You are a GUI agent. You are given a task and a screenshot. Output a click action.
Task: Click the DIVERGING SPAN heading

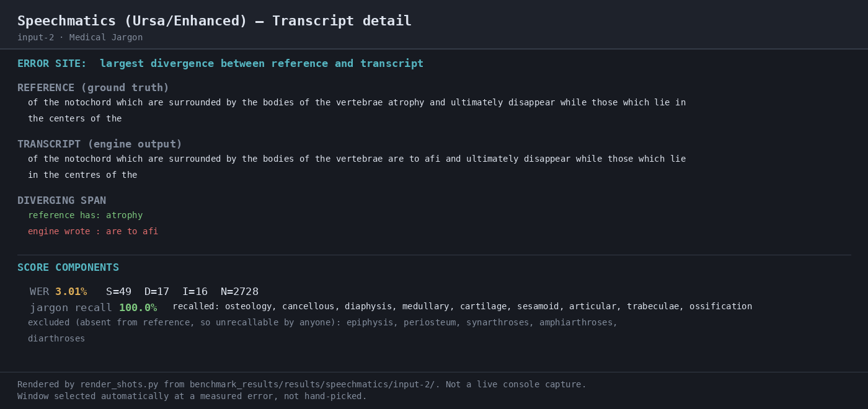pos(61,201)
